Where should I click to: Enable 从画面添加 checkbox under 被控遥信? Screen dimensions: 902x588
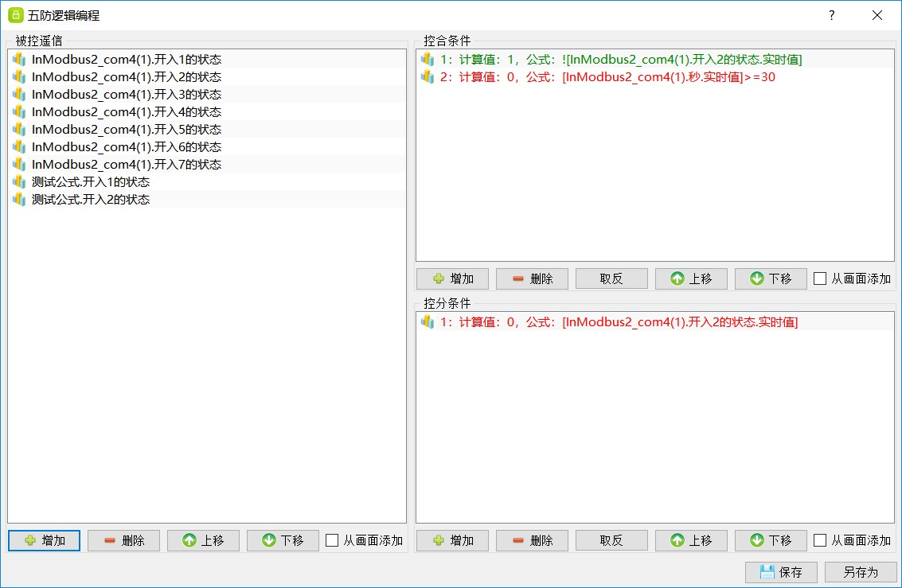point(333,541)
